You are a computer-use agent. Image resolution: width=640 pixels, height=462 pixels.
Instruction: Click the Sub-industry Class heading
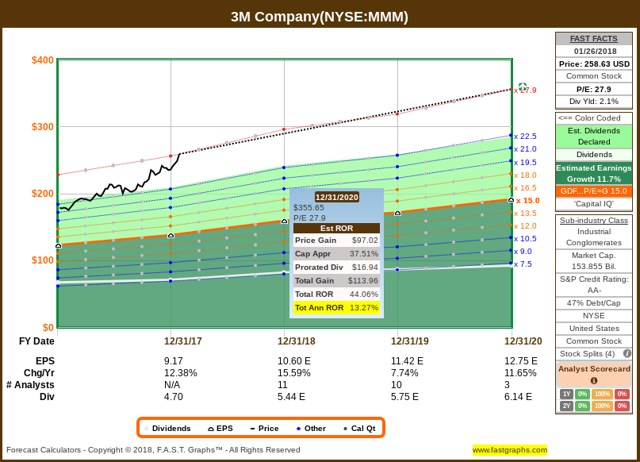(593, 220)
